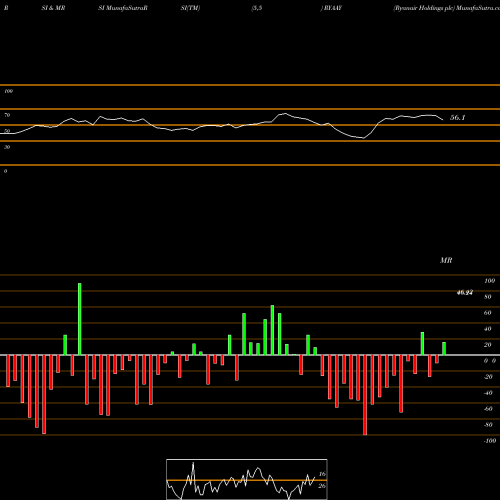Image resolution: width=500 pixels, height=500 pixels.
Task: Click the MR axis label "-20"
Action: click(x=488, y=377)
